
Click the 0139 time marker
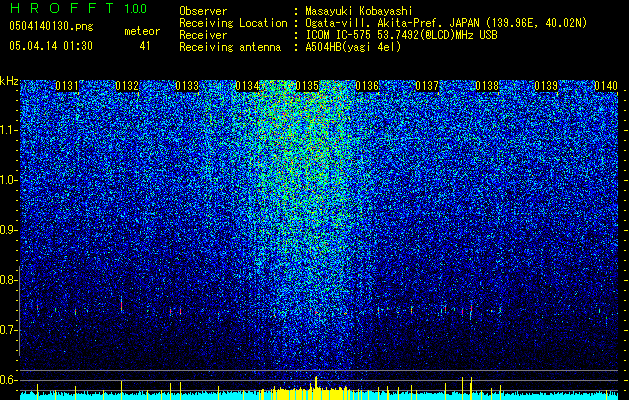click(x=546, y=86)
